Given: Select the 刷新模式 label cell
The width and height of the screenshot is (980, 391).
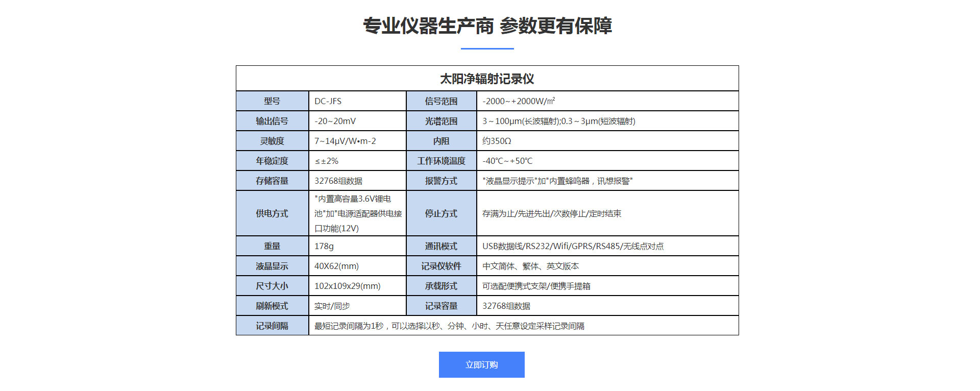Looking at the screenshot, I should click(272, 306).
